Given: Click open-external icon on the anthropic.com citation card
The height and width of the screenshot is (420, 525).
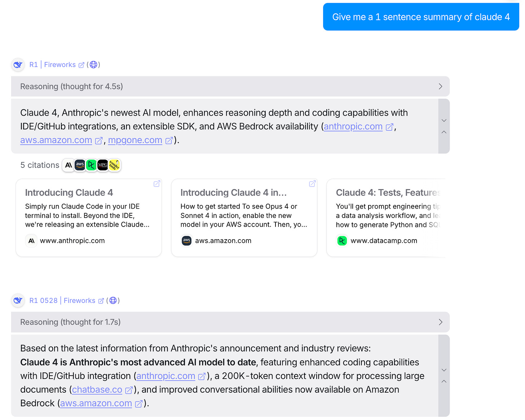Looking at the screenshot, I should [x=157, y=184].
